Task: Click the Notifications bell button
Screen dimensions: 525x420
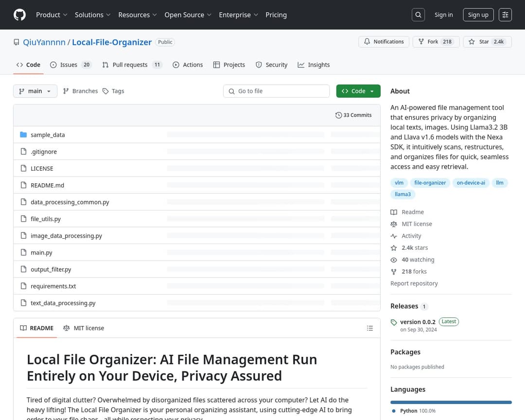Action: [384, 41]
